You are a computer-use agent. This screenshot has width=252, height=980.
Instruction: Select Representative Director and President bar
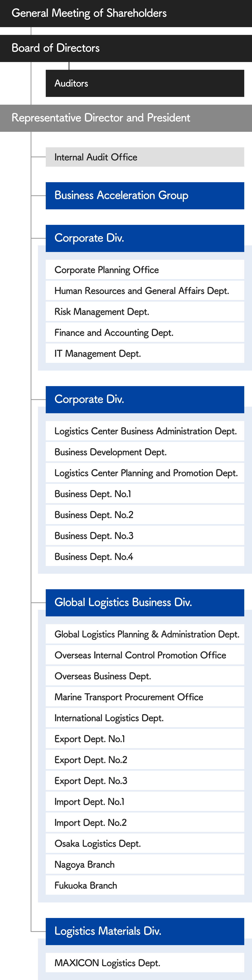click(x=126, y=118)
